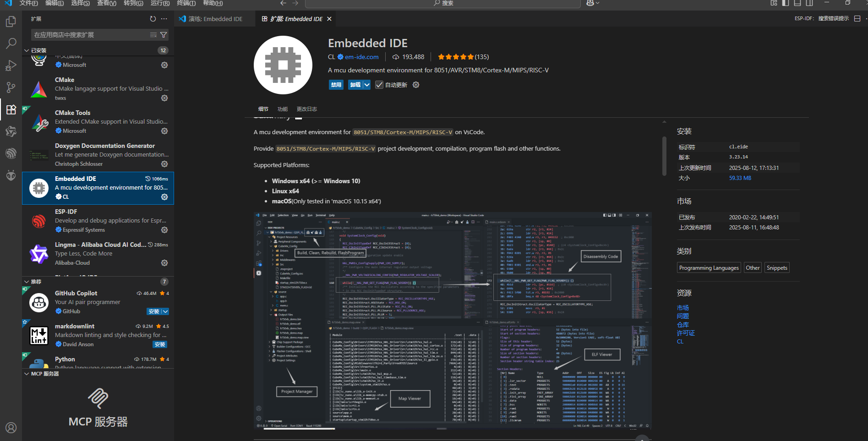Open the manage gear for Lingma extension
868x441 pixels.
[x=164, y=263]
